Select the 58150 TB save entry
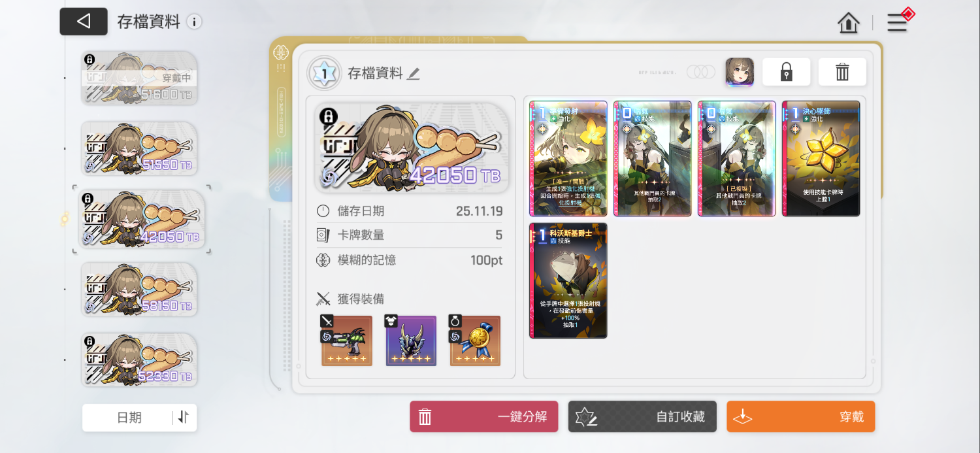The width and height of the screenshot is (980, 453). (139, 289)
